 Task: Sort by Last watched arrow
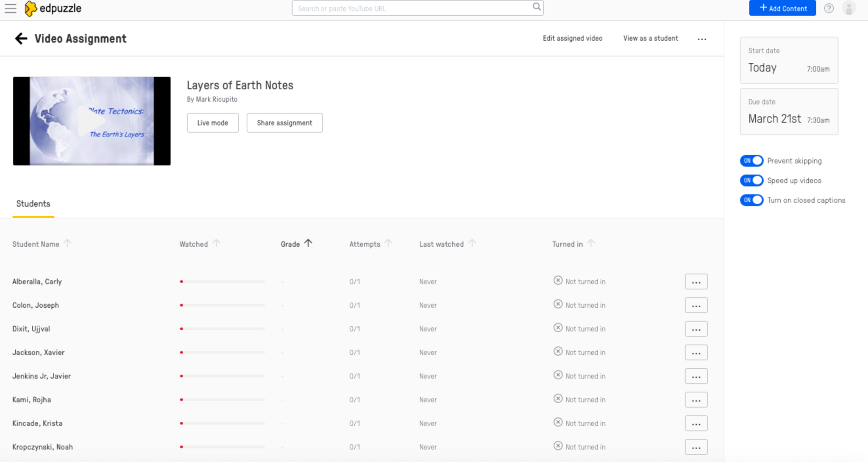tap(472, 243)
